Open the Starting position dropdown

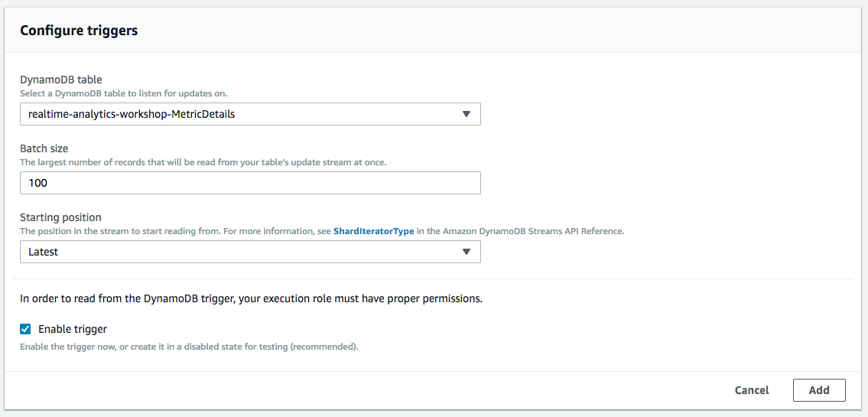click(250, 252)
